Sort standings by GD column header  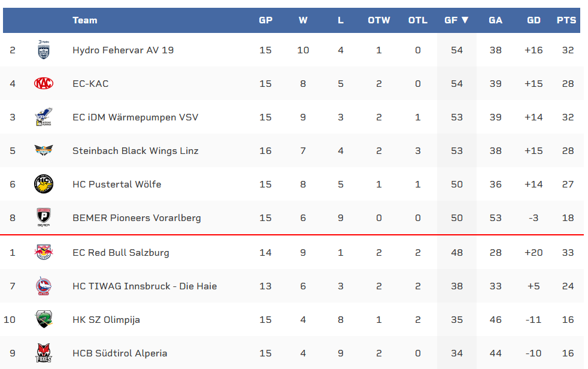click(x=534, y=20)
